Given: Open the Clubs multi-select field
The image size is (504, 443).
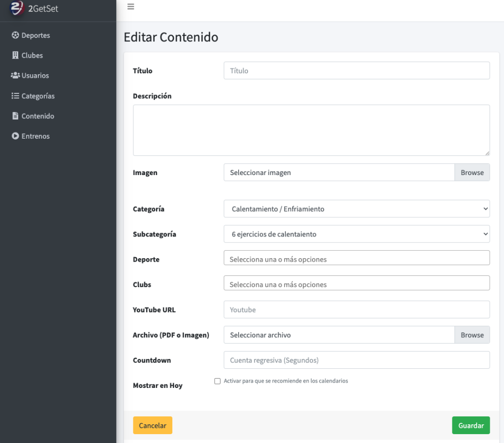Looking at the screenshot, I should (x=356, y=284).
